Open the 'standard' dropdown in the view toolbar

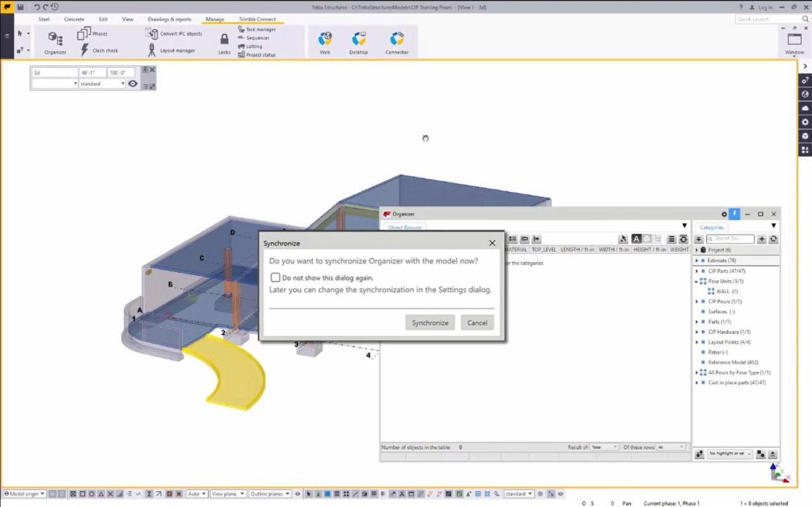(102, 84)
